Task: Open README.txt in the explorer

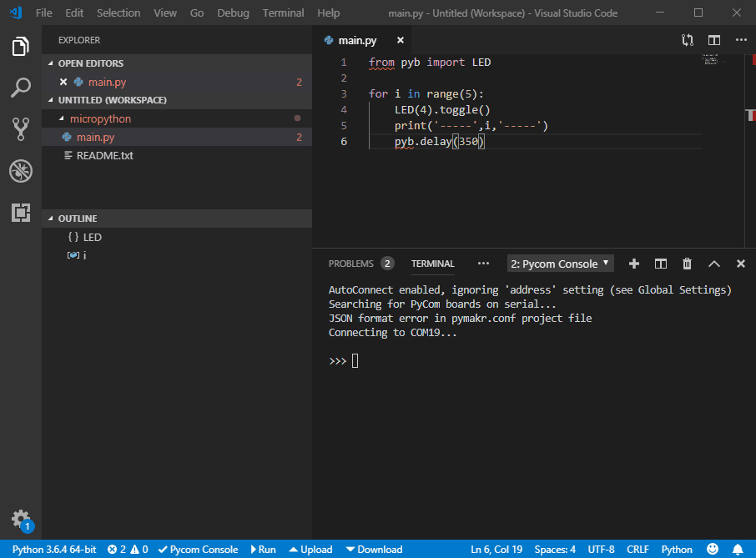Action: 104,155
